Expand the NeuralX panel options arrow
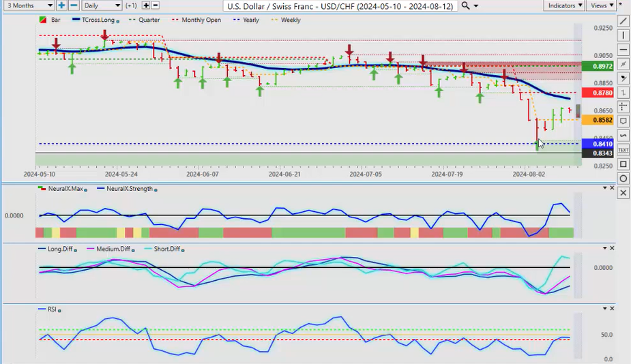The height and width of the screenshot is (364, 631). [603, 188]
